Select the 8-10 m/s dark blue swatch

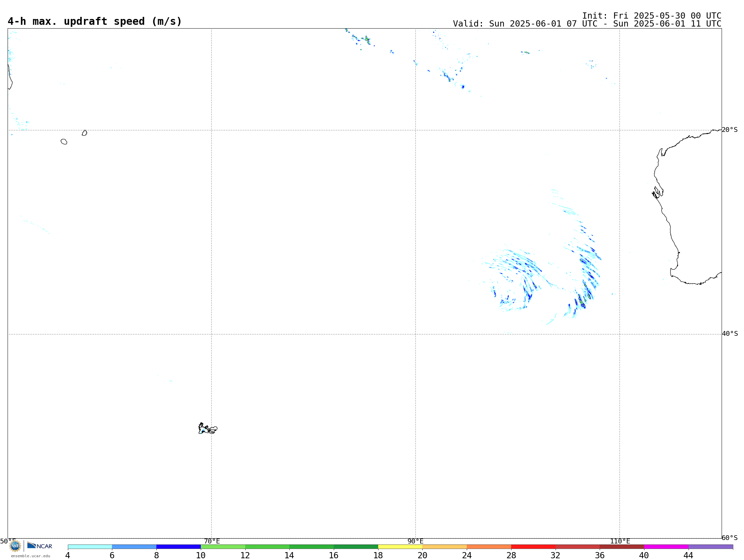click(x=178, y=547)
